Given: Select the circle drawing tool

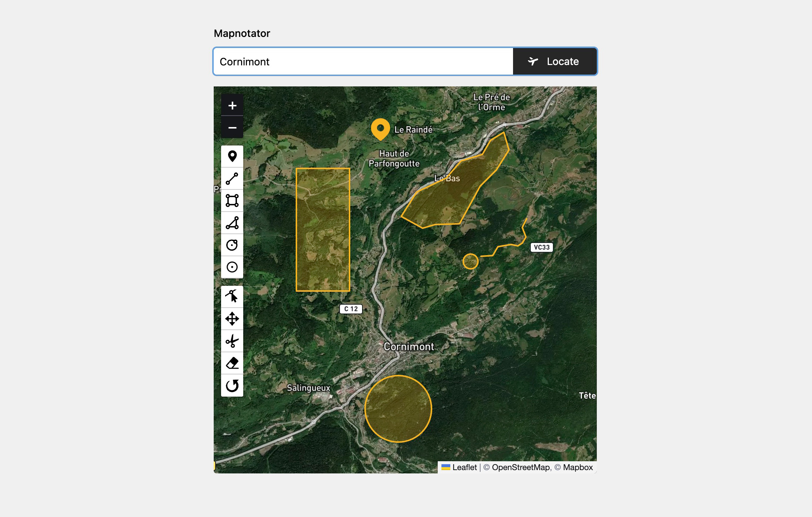Looking at the screenshot, I should click(x=232, y=245).
